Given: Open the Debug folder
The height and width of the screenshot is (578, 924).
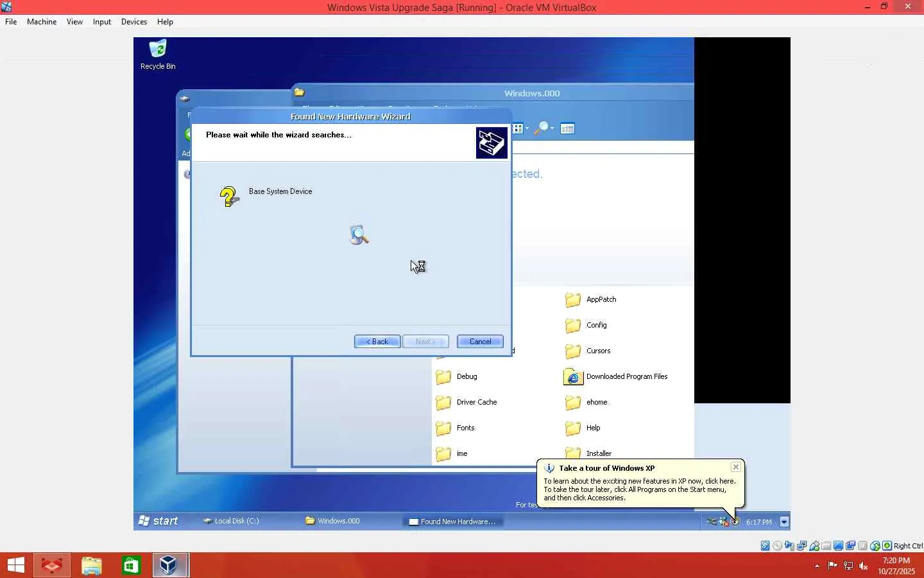Looking at the screenshot, I should point(456,376).
